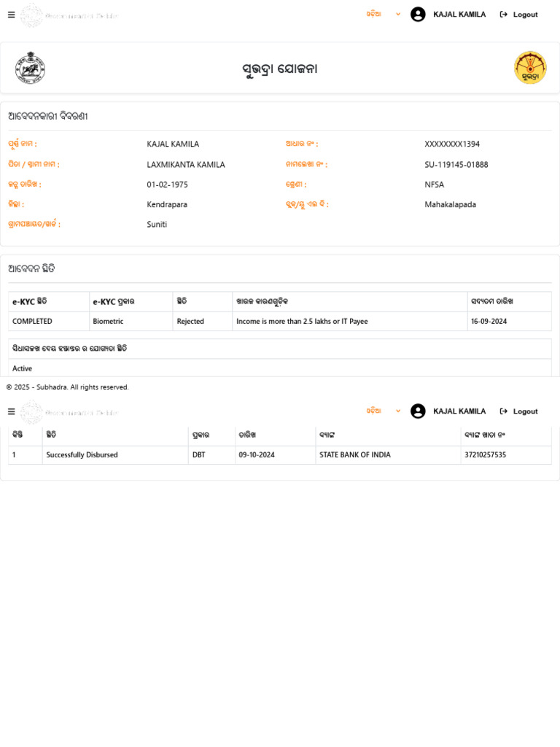Click the 'Rejected' status cell

pos(190,321)
